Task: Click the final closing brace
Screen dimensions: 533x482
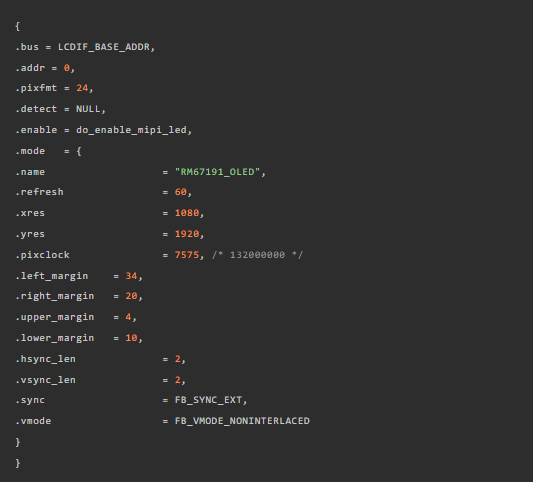Action: point(18,463)
